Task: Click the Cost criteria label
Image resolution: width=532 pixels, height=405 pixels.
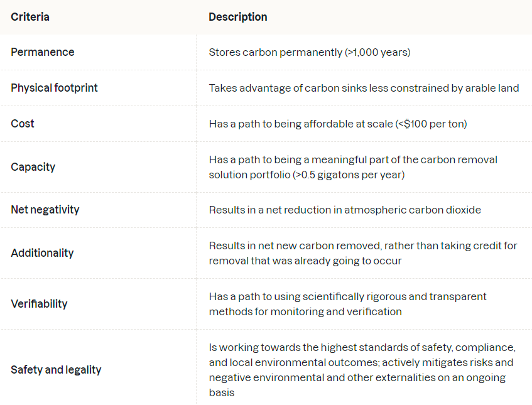Action: (x=23, y=124)
